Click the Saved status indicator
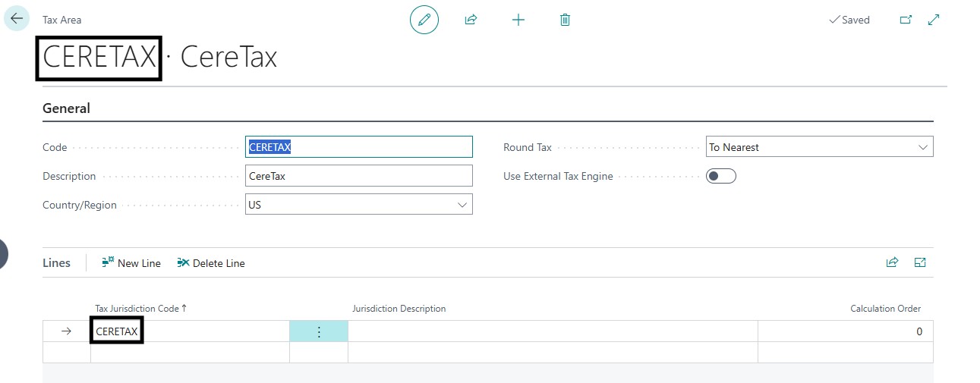This screenshot has height=383, width=980. point(849,20)
